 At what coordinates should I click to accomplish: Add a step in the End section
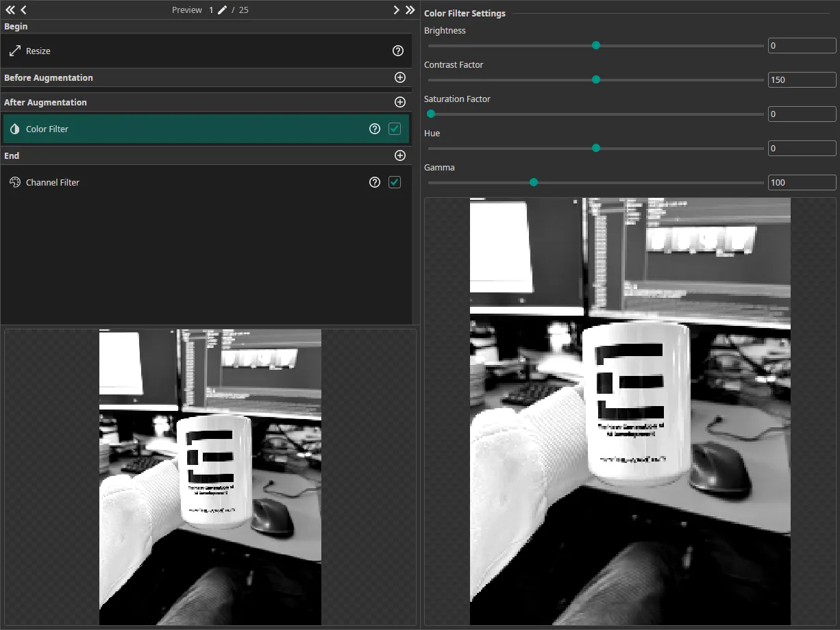[x=400, y=155]
